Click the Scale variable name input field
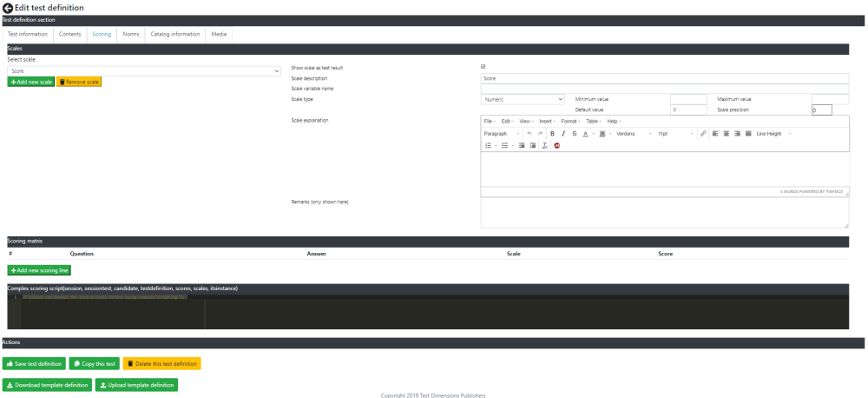The width and height of the screenshot is (868, 398). coord(664,89)
